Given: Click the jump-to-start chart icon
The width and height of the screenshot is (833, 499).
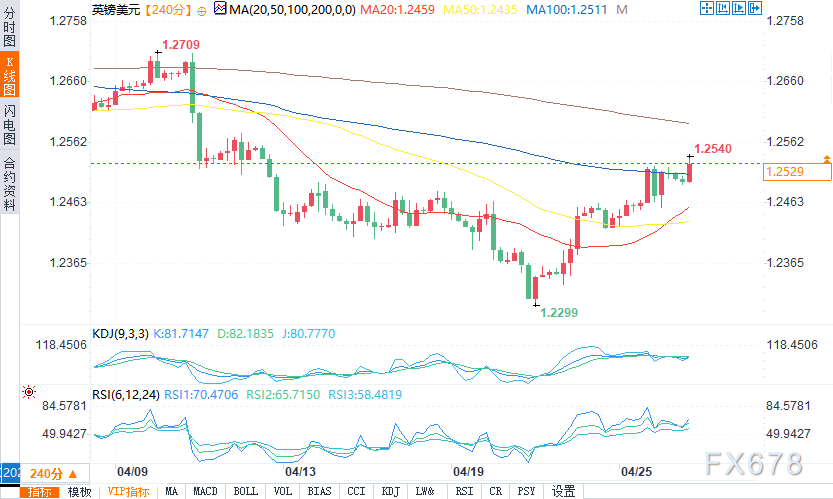Looking at the screenshot, I should click(722, 8).
